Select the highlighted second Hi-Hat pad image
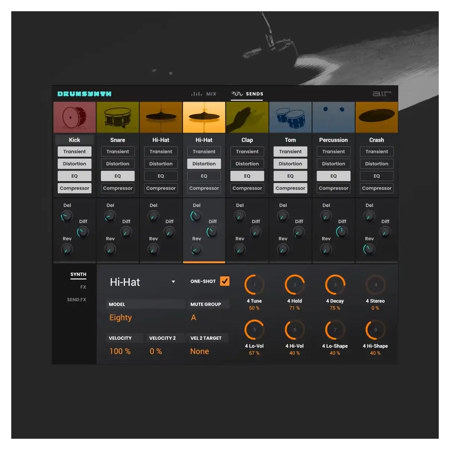 point(204,117)
